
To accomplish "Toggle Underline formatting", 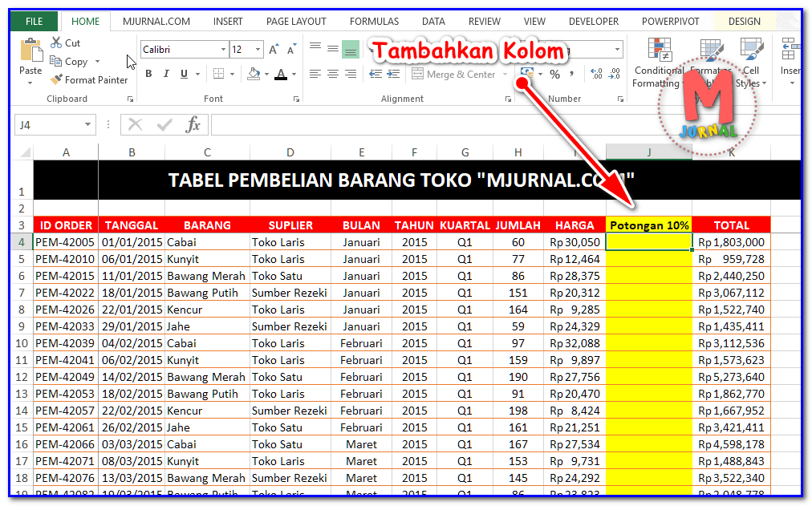I will 184,74.
